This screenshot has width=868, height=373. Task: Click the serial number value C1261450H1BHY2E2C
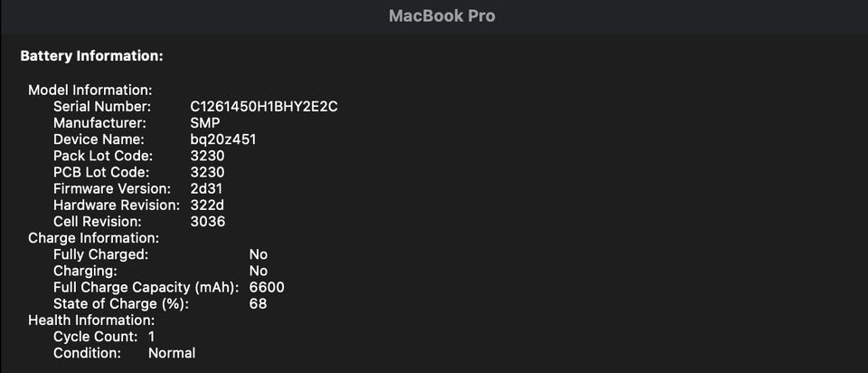pos(264,107)
